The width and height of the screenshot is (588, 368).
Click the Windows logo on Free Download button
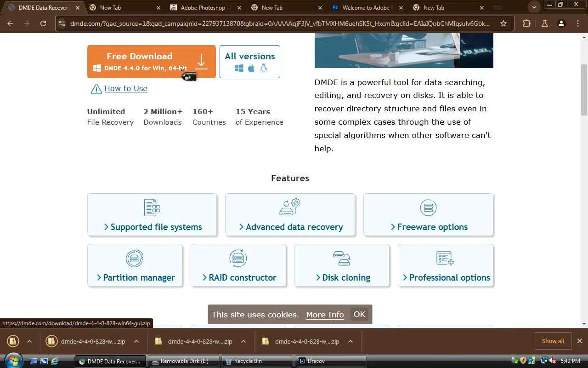pyautogui.click(x=97, y=68)
